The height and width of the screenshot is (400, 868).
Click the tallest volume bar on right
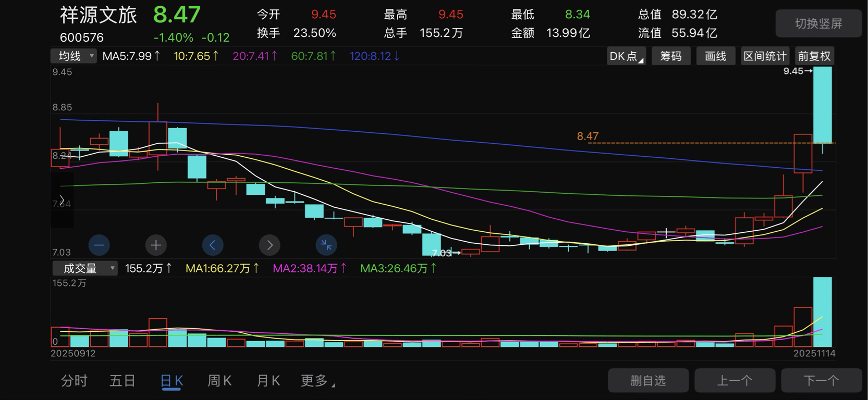click(823, 312)
